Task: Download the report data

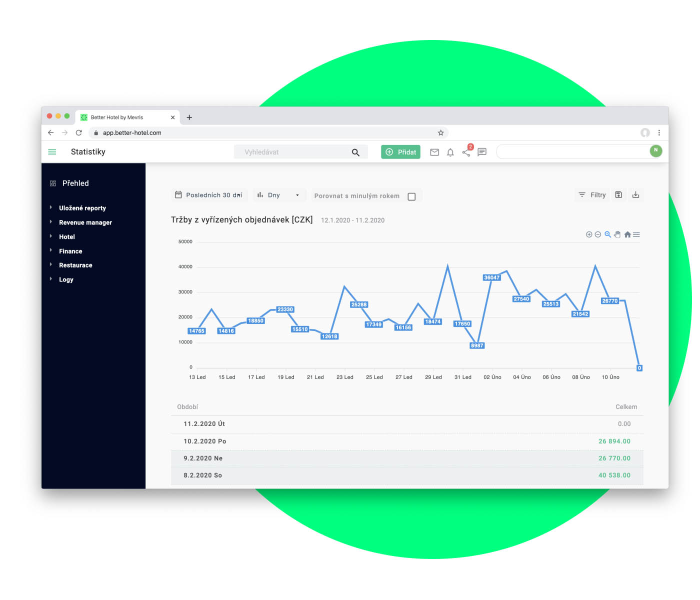Action: click(x=636, y=195)
